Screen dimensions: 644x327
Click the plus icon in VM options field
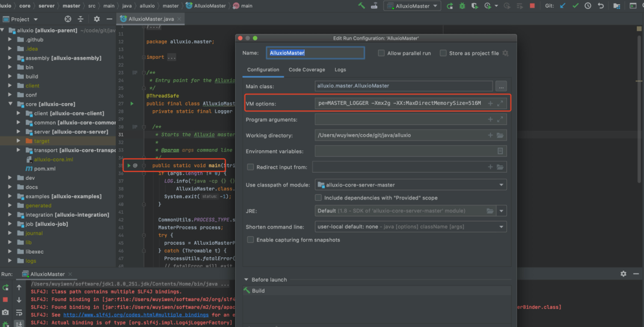(490, 104)
